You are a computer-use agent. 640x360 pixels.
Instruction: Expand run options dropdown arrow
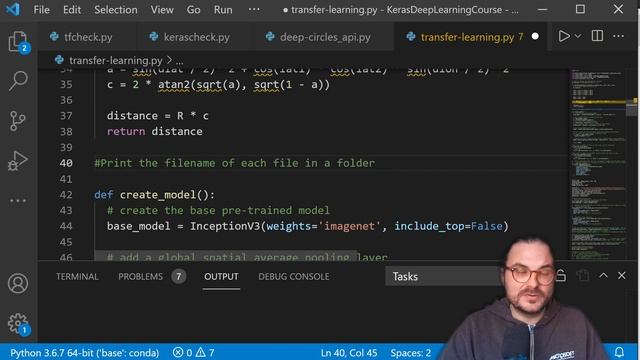pos(578,36)
